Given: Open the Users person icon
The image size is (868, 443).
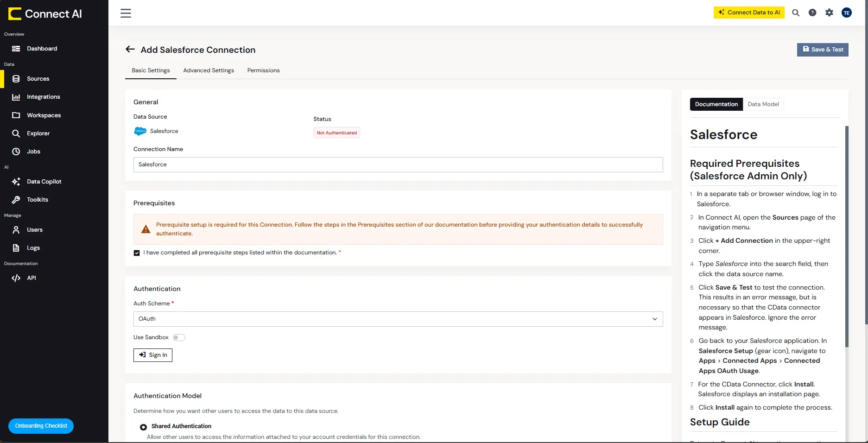Looking at the screenshot, I should 16,230.
